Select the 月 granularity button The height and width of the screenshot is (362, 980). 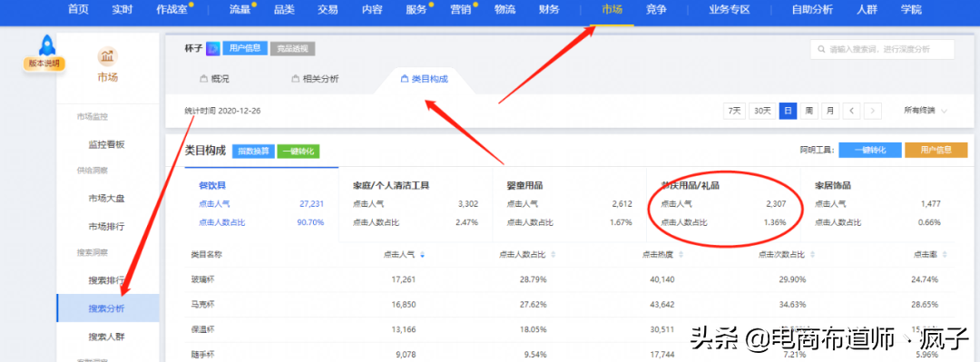point(830,111)
